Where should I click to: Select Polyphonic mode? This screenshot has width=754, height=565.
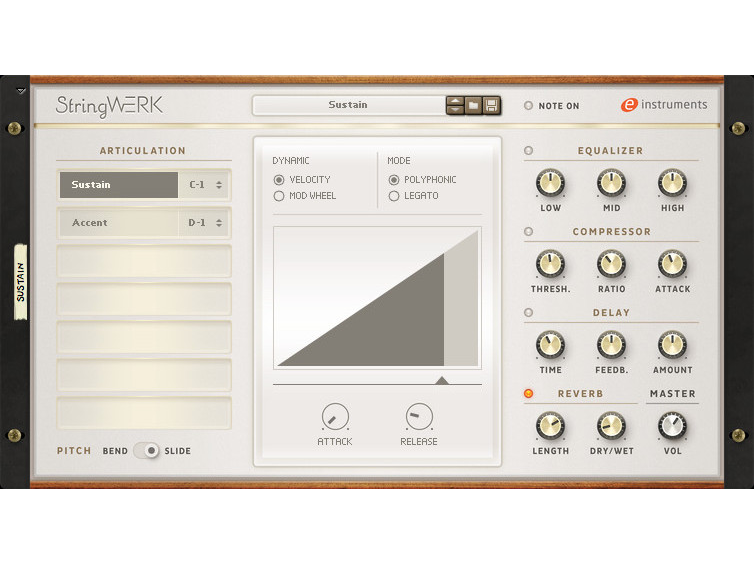click(394, 180)
